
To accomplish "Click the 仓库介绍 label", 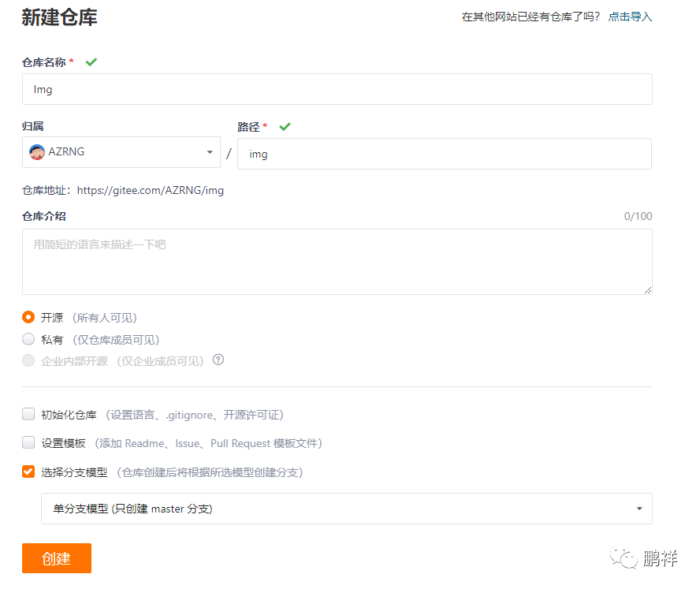I will coord(44,217).
